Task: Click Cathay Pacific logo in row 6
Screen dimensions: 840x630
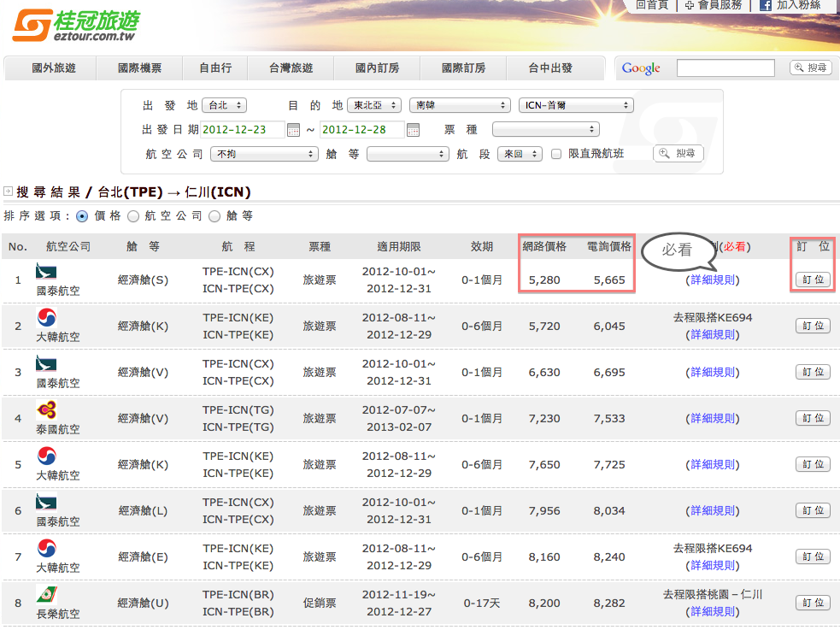Action: point(46,502)
